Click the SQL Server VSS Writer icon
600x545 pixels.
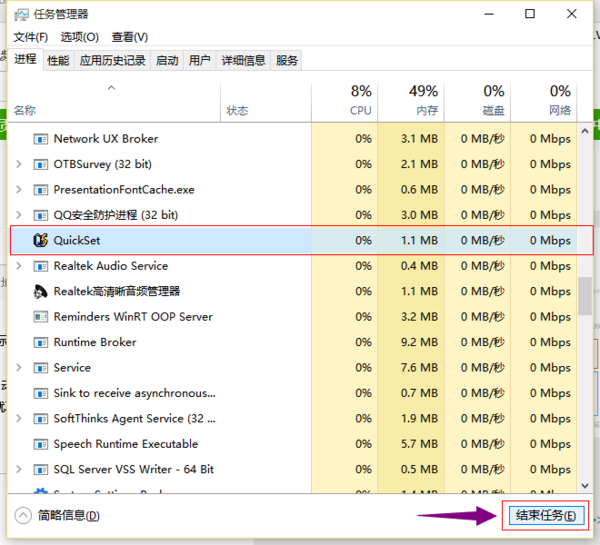point(41,470)
